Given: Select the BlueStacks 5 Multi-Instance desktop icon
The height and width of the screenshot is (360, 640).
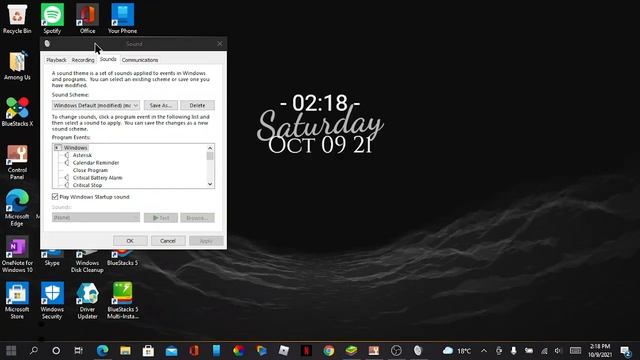Looking at the screenshot, I should point(122,301).
